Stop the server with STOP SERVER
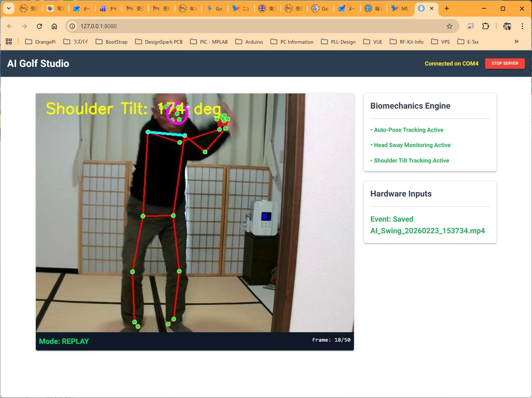The height and width of the screenshot is (398, 532). [505, 63]
